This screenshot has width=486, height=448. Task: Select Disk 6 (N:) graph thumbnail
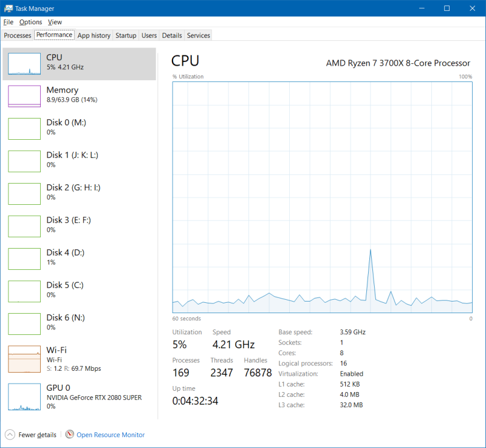coord(24,324)
